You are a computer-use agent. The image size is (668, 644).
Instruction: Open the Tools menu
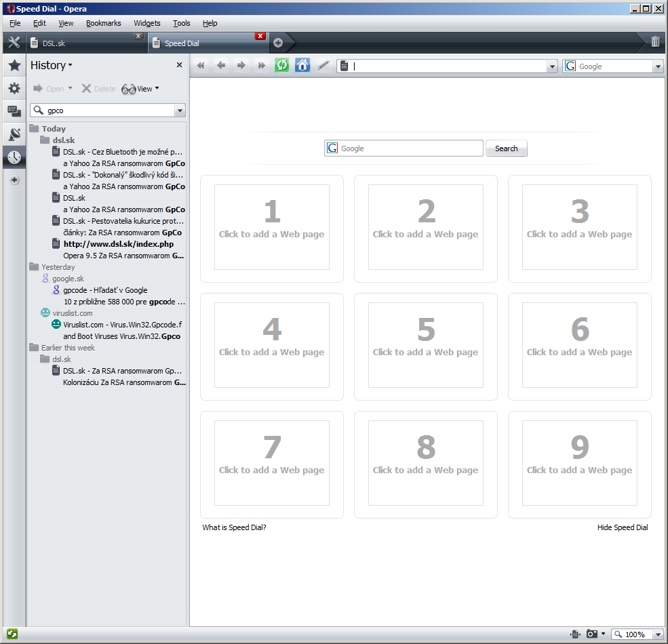[x=182, y=23]
